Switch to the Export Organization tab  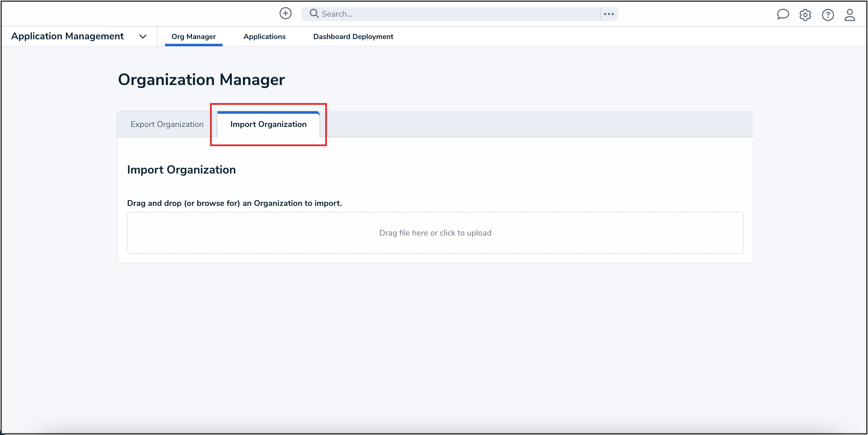point(167,124)
